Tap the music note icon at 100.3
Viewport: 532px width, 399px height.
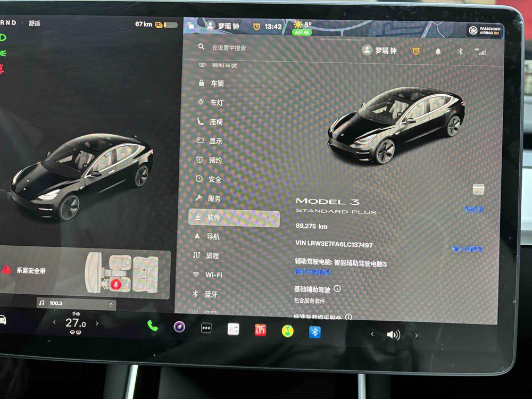pos(41,303)
